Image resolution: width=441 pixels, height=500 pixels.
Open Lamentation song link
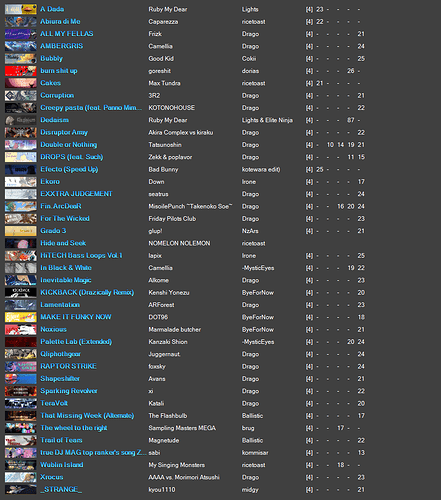pyautogui.click(x=60, y=305)
